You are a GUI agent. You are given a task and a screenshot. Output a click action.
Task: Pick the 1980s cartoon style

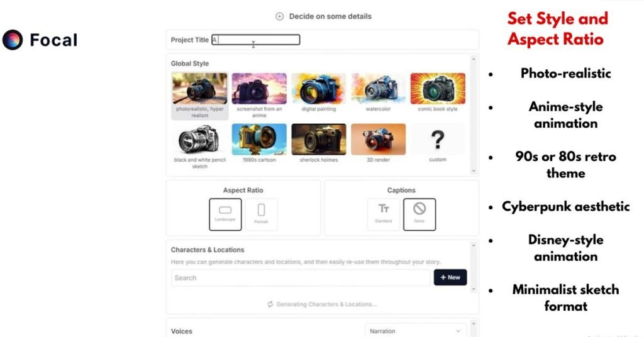point(259,139)
